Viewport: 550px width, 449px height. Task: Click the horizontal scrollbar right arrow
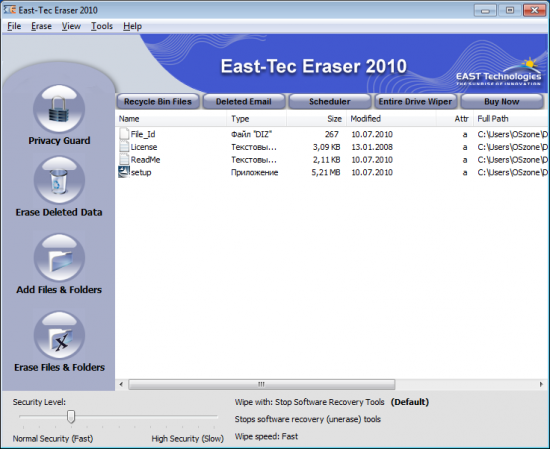pos(541,384)
